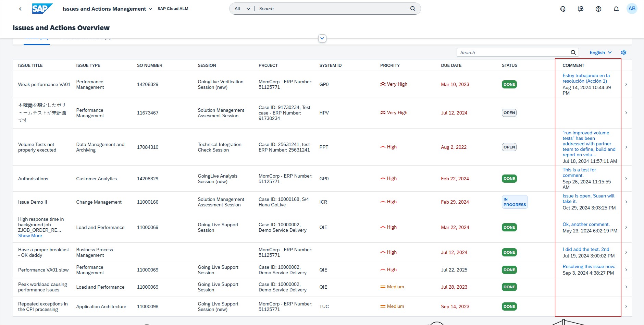Expand the page header chevron button
This screenshot has height=325, width=644.
coord(322,38)
